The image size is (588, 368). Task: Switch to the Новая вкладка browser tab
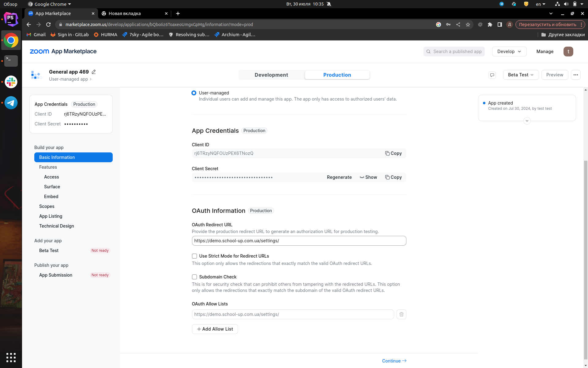[135, 13]
